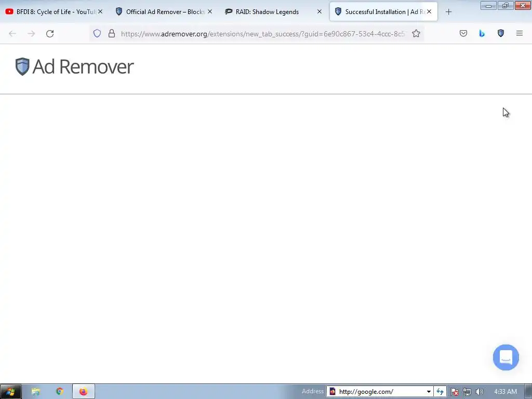The image size is (532, 399).
Task: Close the Official Ad Remover tab
Action: coord(210,12)
